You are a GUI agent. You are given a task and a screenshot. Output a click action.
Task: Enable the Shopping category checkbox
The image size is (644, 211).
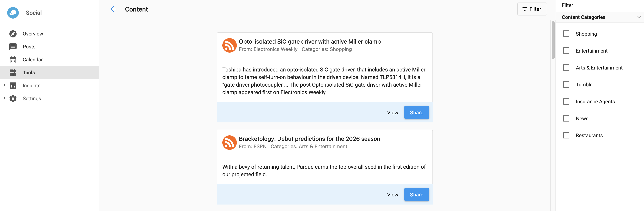(566, 34)
